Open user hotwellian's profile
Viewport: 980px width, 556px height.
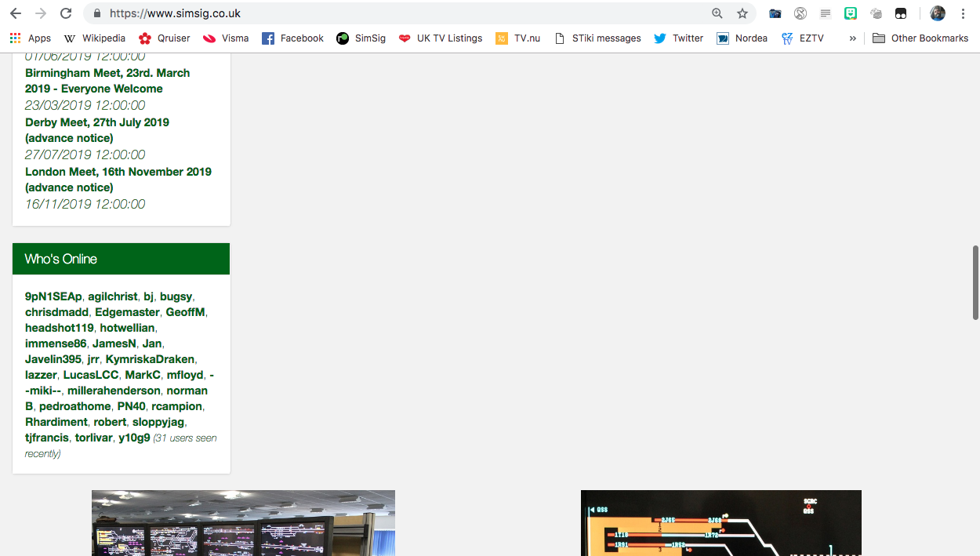click(128, 328)
